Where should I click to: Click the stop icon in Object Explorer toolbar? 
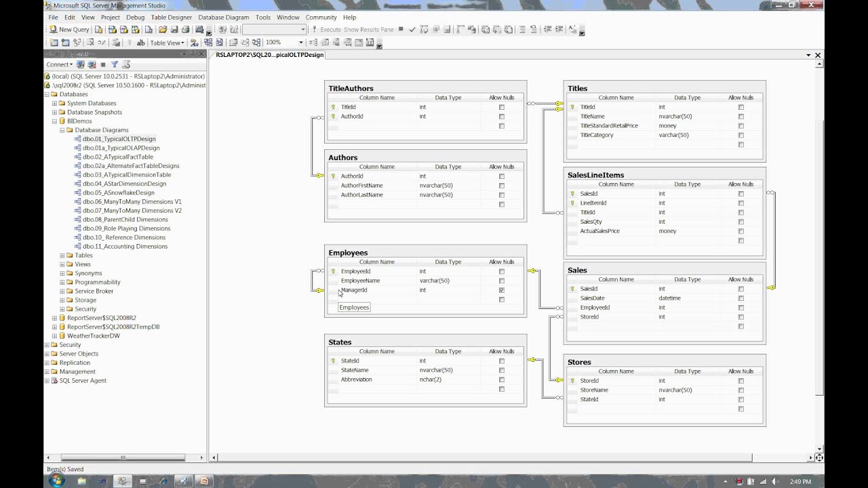pos(103,64)
